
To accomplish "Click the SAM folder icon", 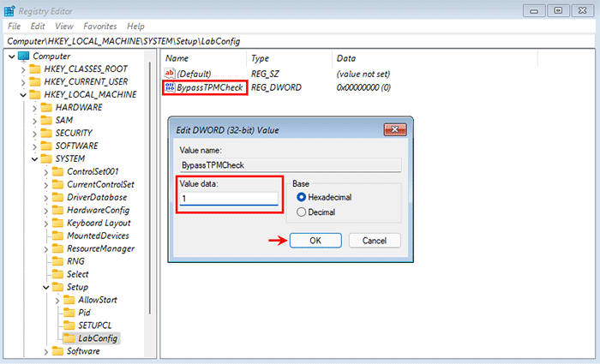I will coord(46,121).
